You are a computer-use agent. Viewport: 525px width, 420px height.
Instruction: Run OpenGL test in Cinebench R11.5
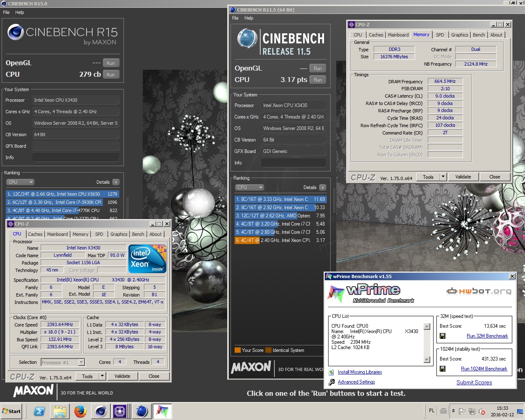(x=318, y=68)
